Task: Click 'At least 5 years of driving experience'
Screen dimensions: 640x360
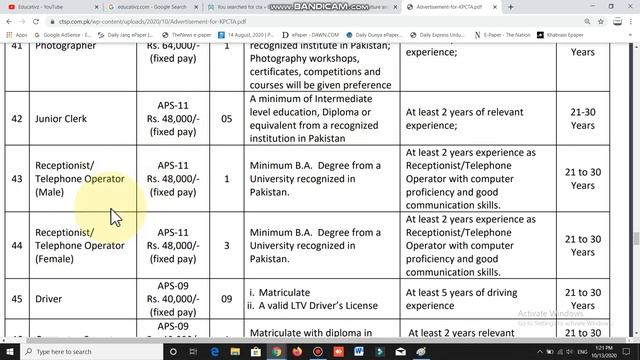Action: pyautogui.click(x=461, y=299)
